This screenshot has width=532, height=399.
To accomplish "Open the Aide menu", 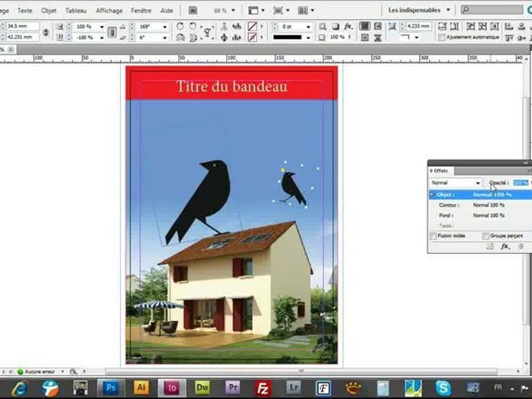I will (167, 11).
